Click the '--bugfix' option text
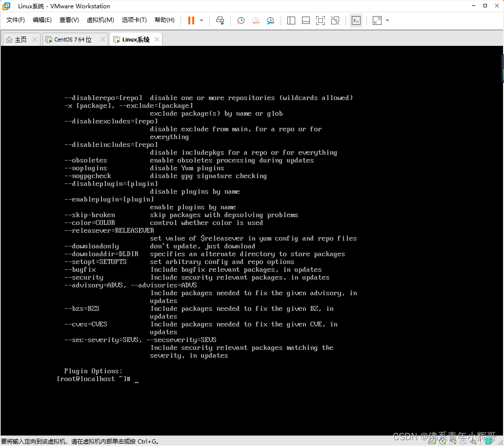The image size is (504, 446). [x=80, y=269]
